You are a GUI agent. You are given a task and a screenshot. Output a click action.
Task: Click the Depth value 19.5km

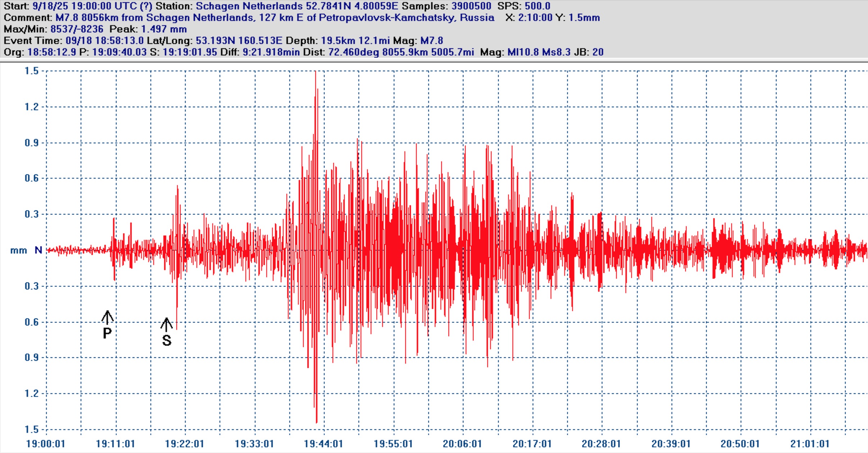click(338, 41)
